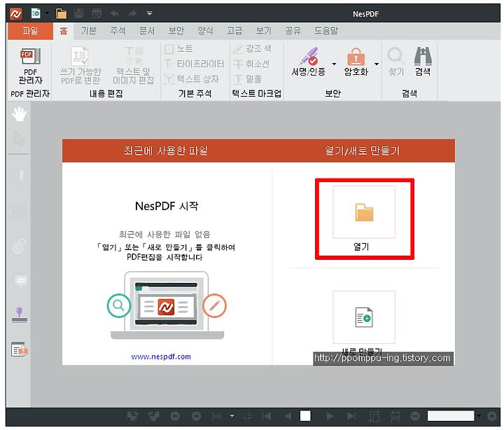Image resolution: width=504 pixels, height=430 pixels.
Task: Click the rotate pages icon in bottom bar
Action: [374, 417]
